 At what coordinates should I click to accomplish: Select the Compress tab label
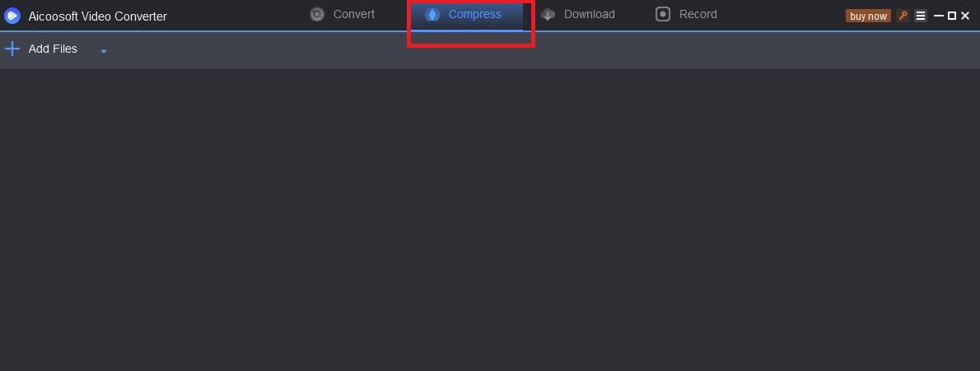pyautogui.click(x=475, y=14)
